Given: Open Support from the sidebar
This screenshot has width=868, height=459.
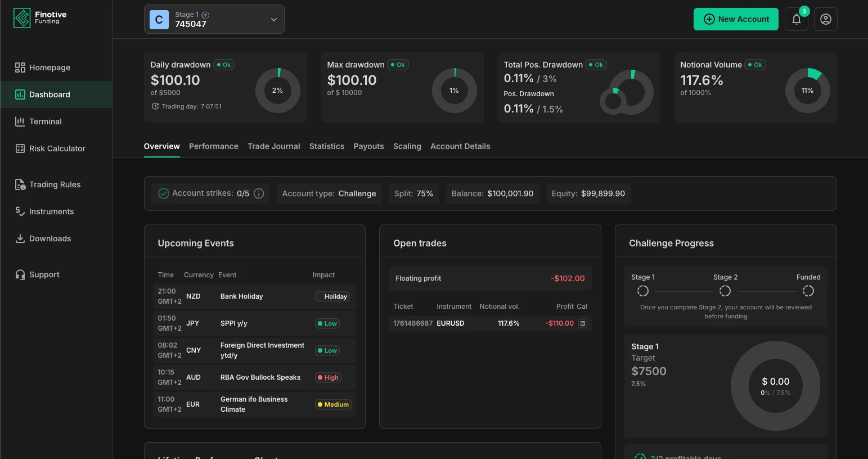Looking at the screenshot, I should pyautogui.click(x=44, y=274).
